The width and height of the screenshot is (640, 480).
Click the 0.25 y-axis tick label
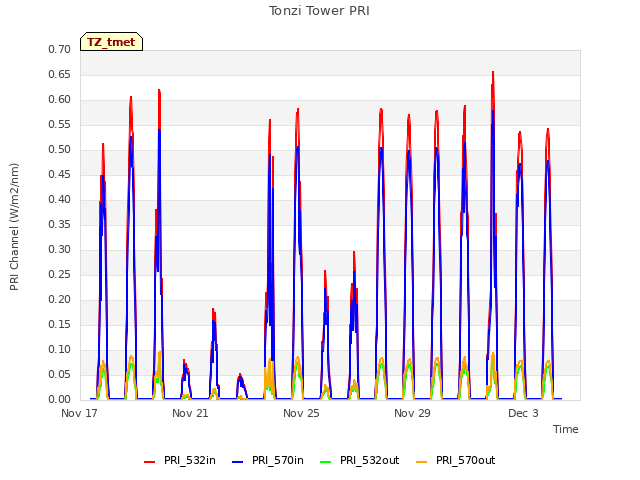tap(60, 274)
